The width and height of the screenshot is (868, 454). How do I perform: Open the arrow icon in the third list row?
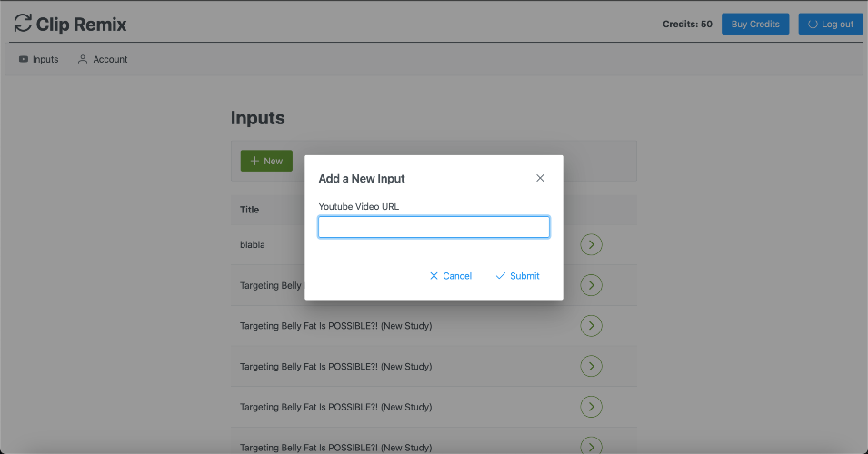pos(591,326)
